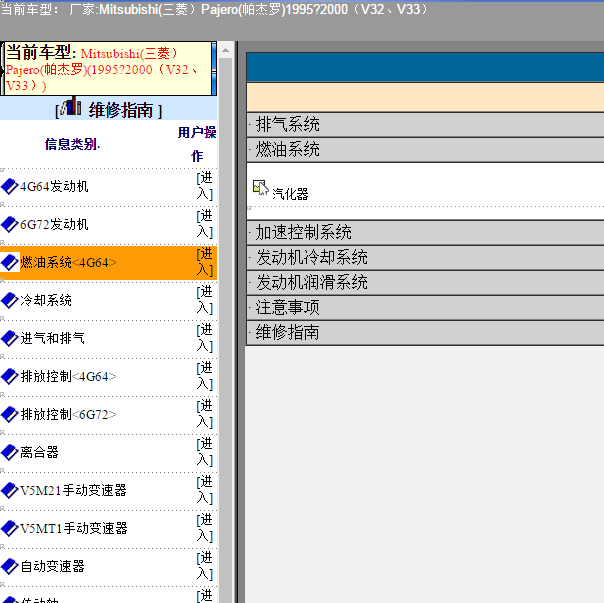The height and width of the screenshot is (603, 604).
Task: Click the 信息类别 column header
Action: [72, 144]
